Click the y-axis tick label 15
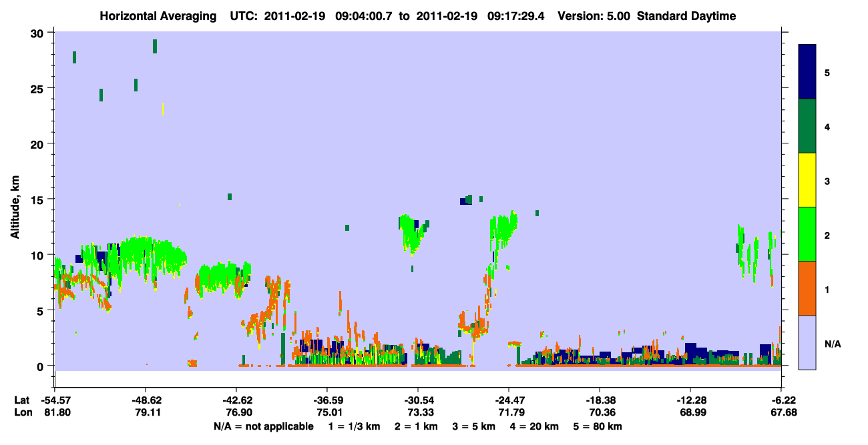The width and height of the screenshot is (868, 445). [38, 199]
